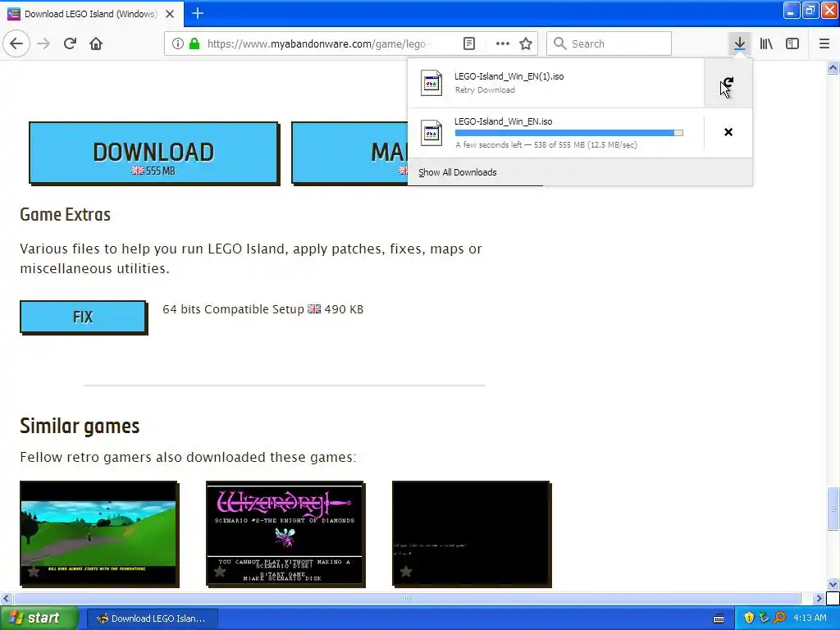Screen dimensions: 840x630
Task: Open the browser home page
Action: point(96,43)
